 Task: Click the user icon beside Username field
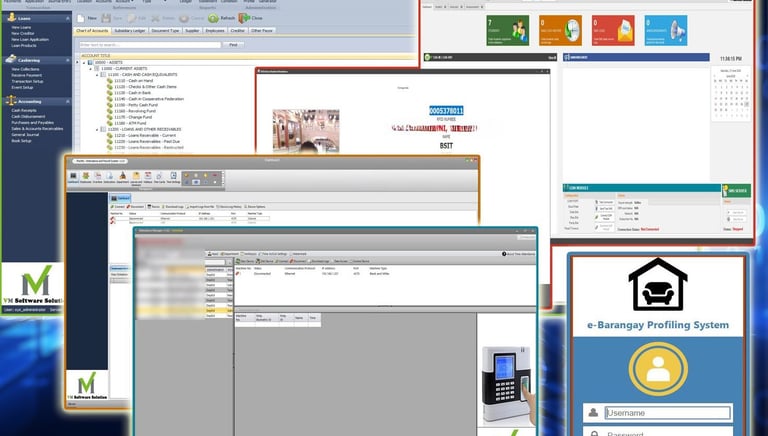coord(593,412)
